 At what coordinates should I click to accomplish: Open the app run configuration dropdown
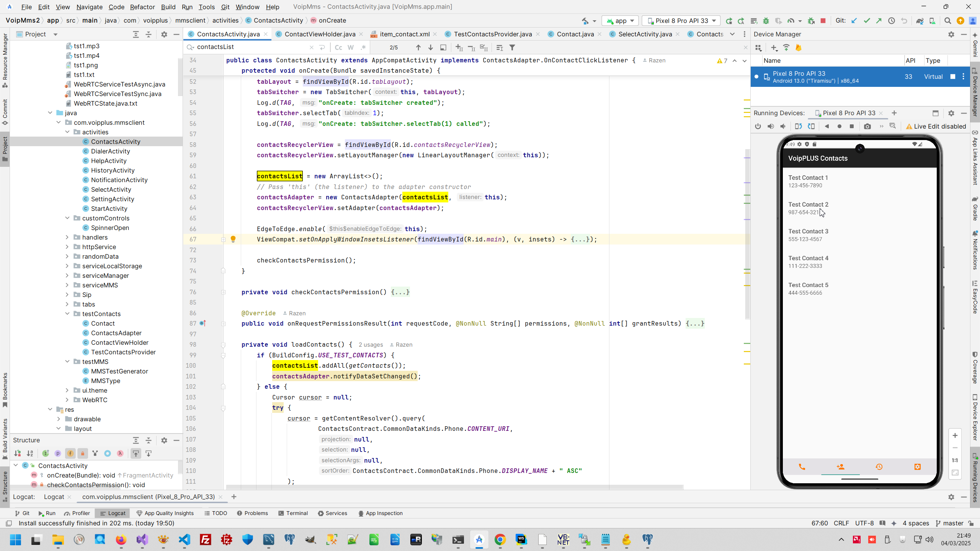pyautogui.click(x=621, y=21)
